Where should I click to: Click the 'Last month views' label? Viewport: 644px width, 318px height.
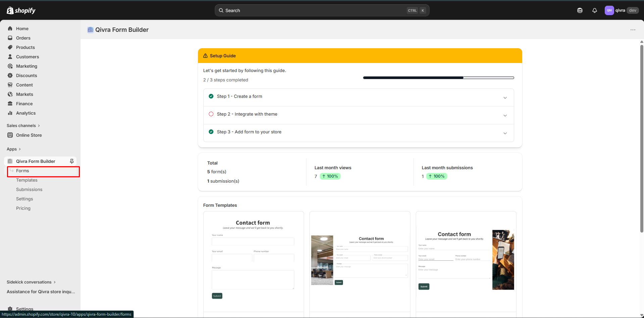[333, 168]
